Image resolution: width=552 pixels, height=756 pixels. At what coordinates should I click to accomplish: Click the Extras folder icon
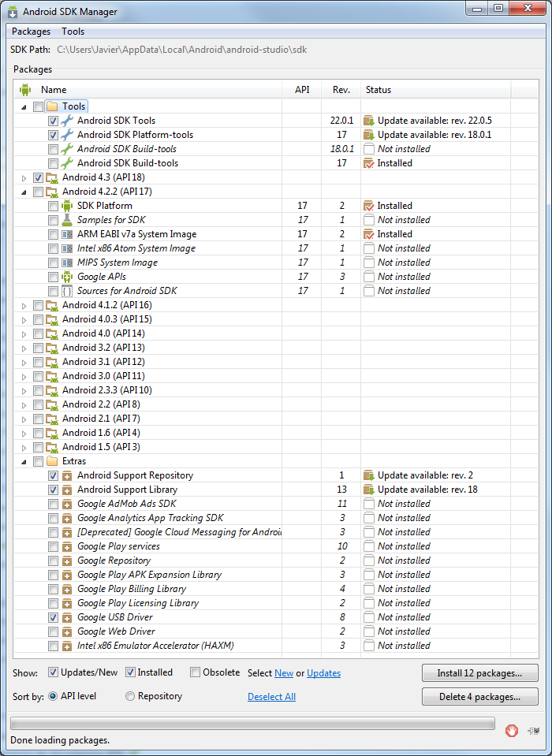52,461
